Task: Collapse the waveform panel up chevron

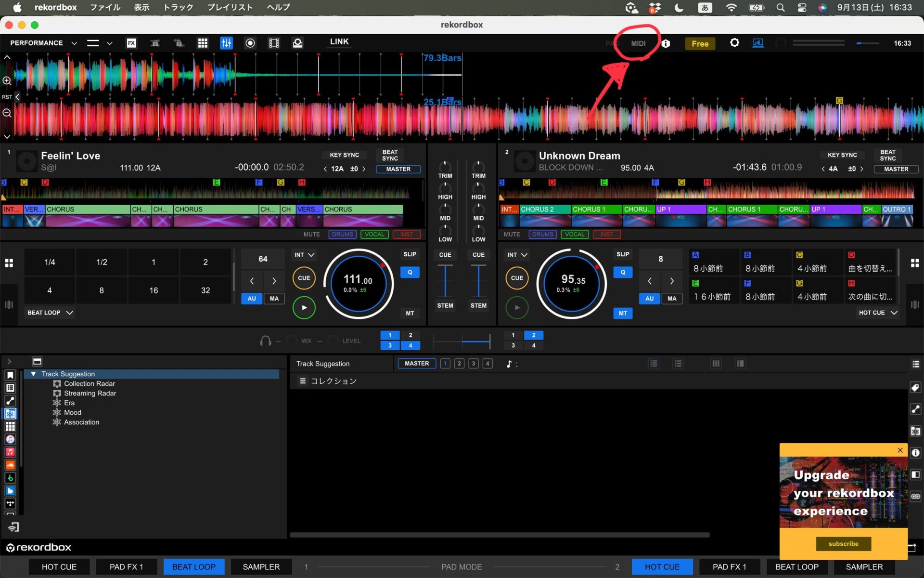Action: click(x=7, y=57)
